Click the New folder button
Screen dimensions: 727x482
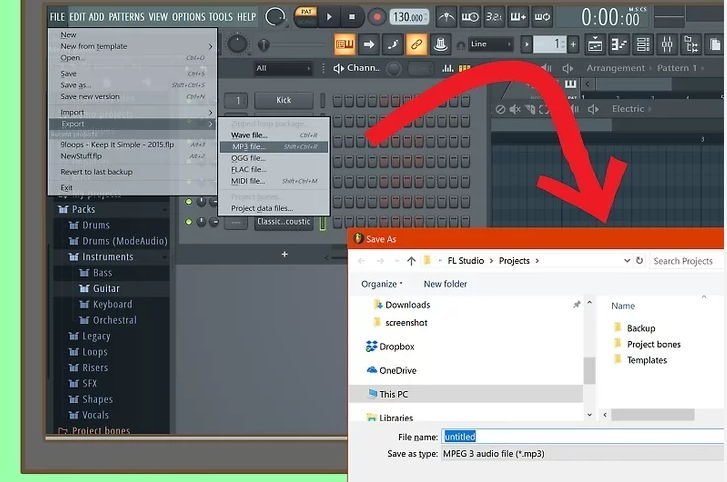[445, 284]
